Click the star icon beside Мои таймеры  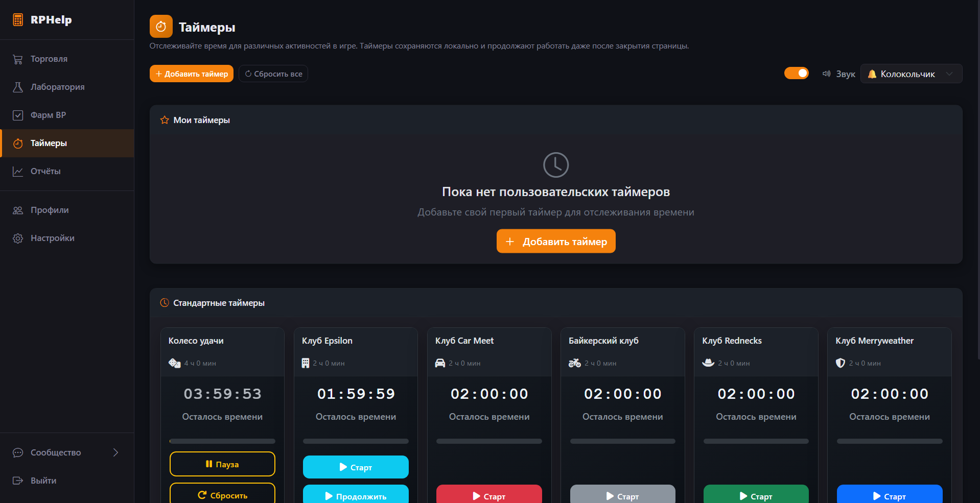(x=165, y=120)
